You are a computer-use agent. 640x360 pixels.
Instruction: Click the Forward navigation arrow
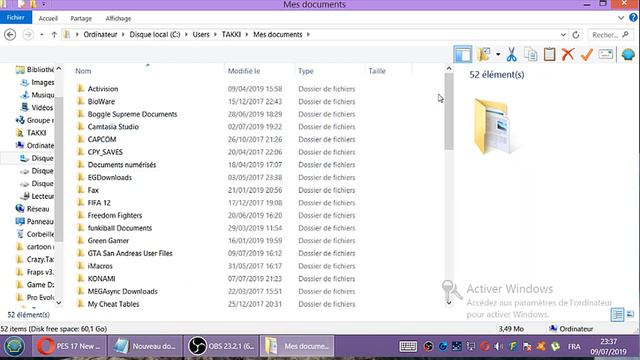point(28,35)
